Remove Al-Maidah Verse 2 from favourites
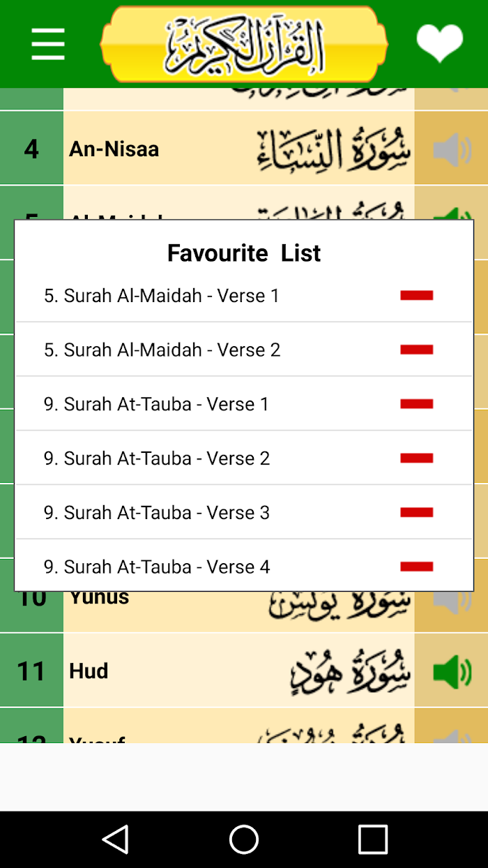This screenshot has height=868, width=488. 417,350
